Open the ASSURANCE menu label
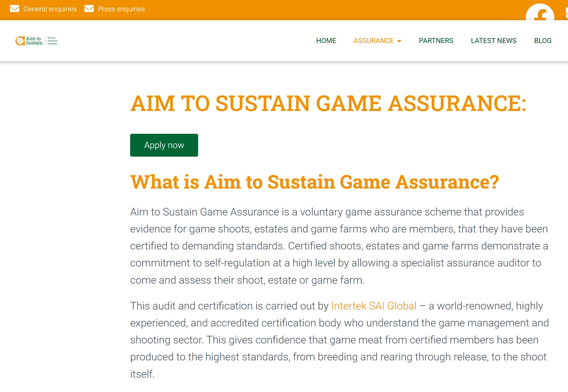Screen dimensions: 568x392 click(x=373, y=41)
